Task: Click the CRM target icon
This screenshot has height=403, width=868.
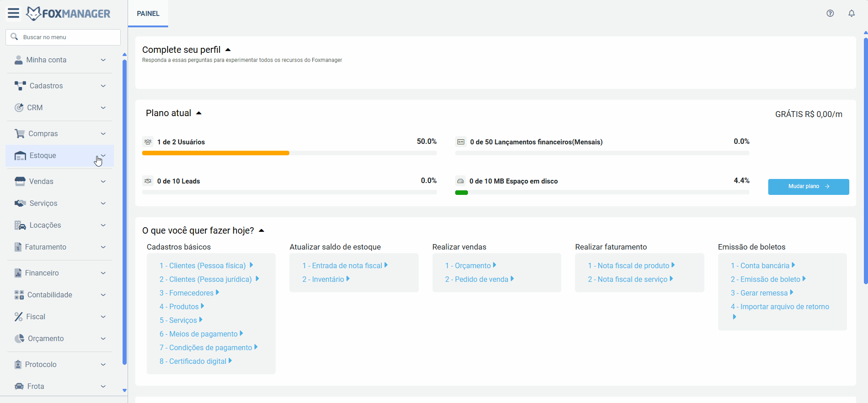Action: [19, 107]
